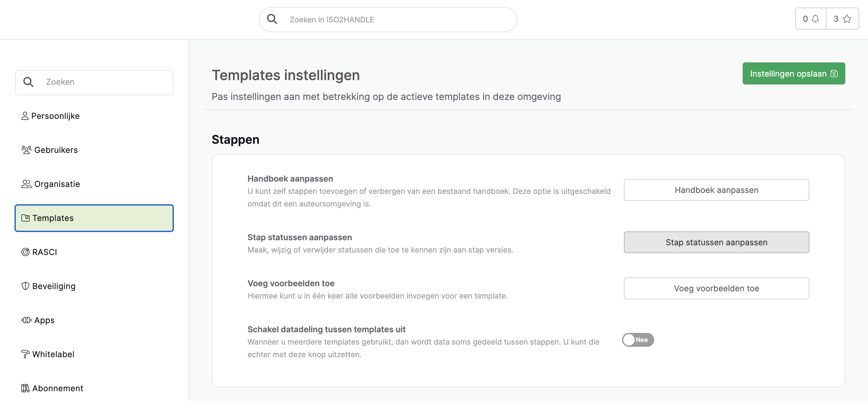Focus the Zoeken in ISO2HANDLE search field
This screenshot has width=868, height=401.
pyautogui.click(x=388, y=20)
